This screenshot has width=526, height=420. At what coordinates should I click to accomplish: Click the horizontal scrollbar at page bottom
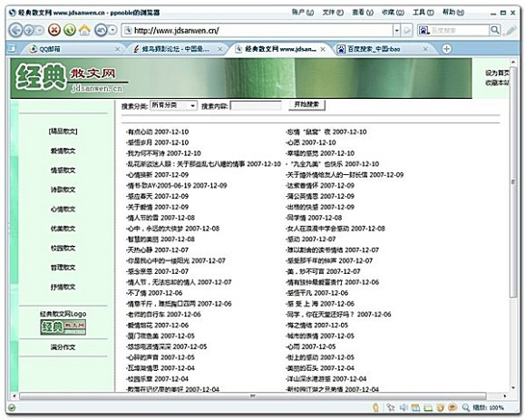(252, 396)
